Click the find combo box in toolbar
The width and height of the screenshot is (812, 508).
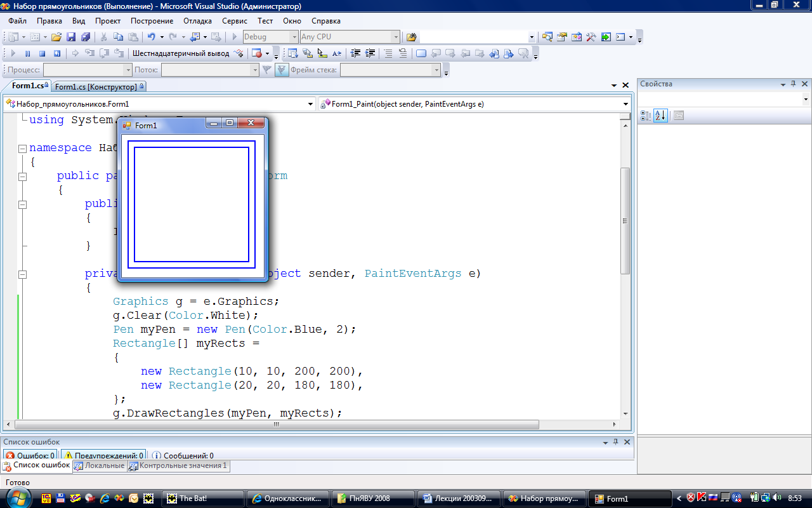click(x=478, y=37)
